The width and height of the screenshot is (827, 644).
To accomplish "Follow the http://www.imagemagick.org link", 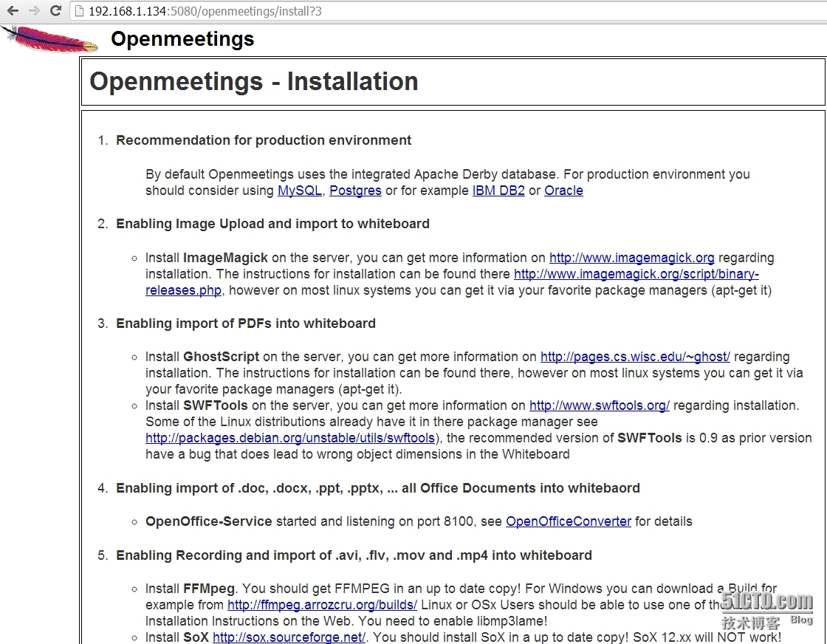I will [x=632, y=258].
